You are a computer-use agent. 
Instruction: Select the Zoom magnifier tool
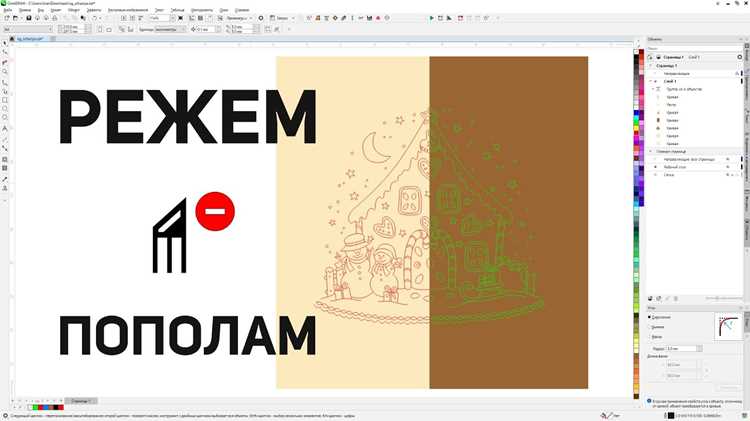click(x=5, y=72)
